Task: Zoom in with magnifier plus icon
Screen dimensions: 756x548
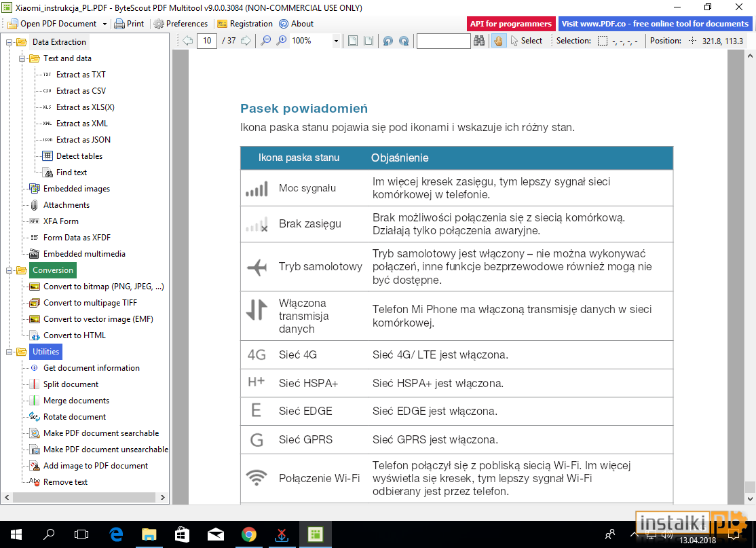Action: [282, 41]
